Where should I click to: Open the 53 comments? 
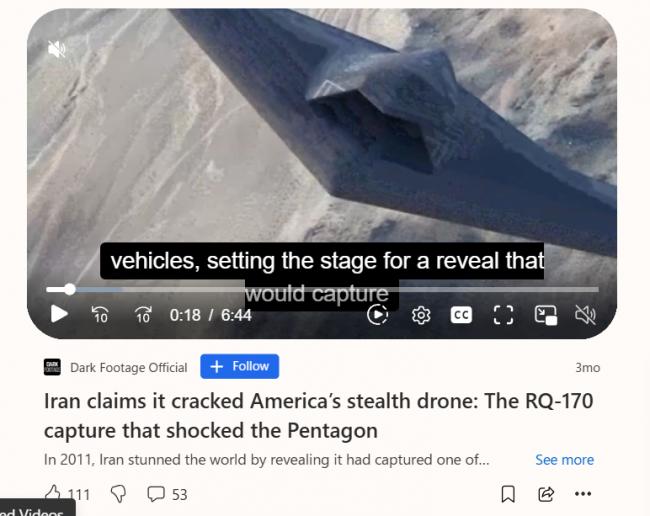pos(167,494)
